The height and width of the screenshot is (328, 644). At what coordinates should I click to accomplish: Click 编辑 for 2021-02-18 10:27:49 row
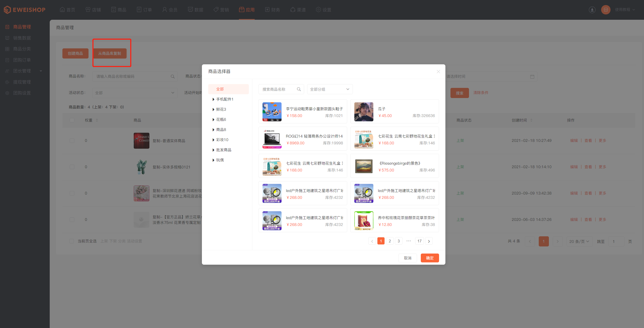(x=574, y=141)
